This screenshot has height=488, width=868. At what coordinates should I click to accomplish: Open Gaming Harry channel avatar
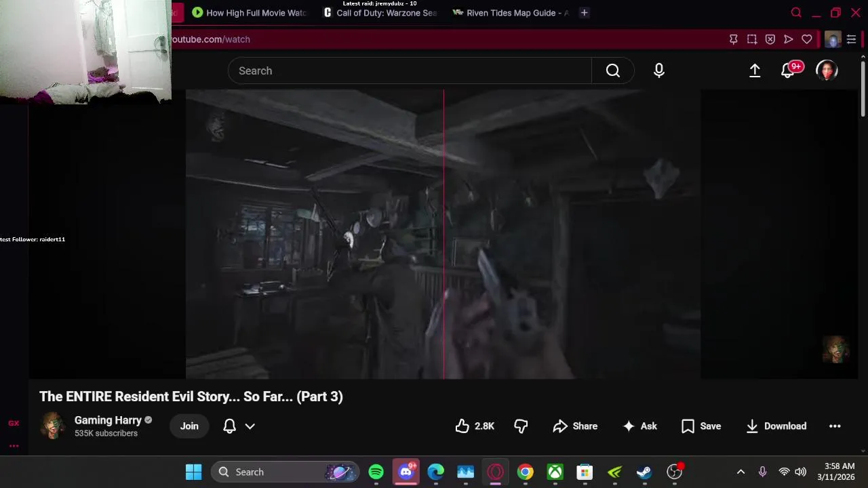[53, 426]
